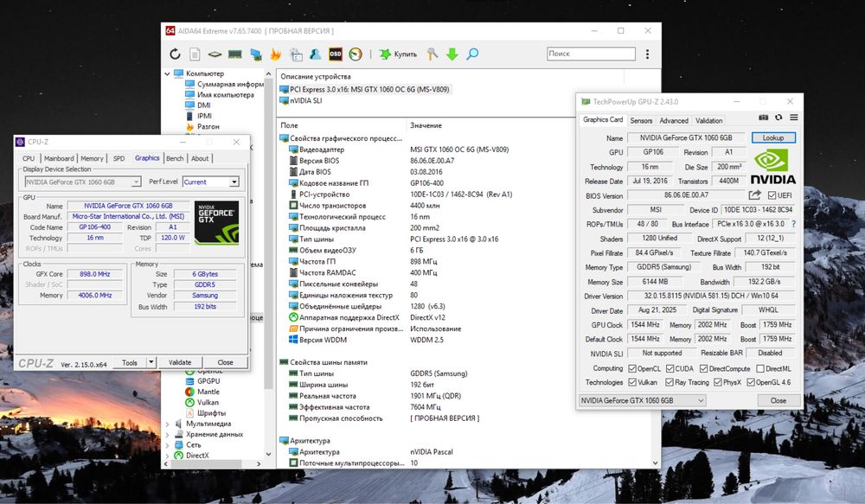Click the GeForce GTX logo in CPU-Z
The image size is (865, 504).
(x=217, y=223)
